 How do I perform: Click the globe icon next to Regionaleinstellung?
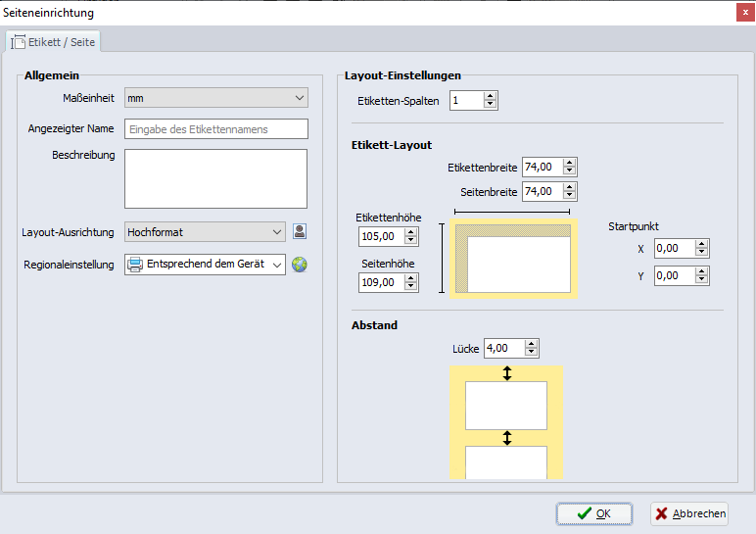click(300, 265)
